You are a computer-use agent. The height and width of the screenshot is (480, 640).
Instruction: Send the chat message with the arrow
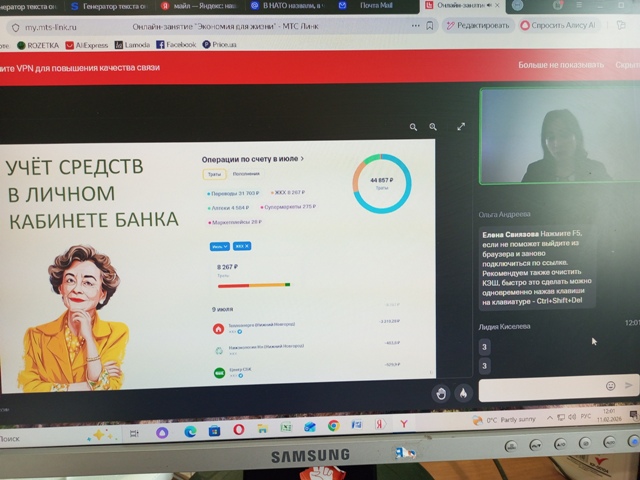point(628,385)
